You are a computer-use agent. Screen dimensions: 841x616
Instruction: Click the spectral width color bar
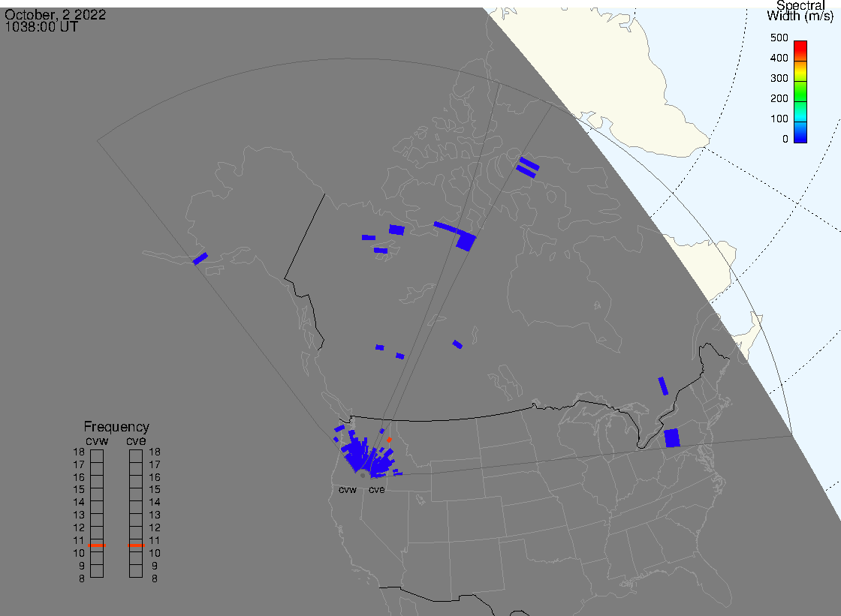800,92
